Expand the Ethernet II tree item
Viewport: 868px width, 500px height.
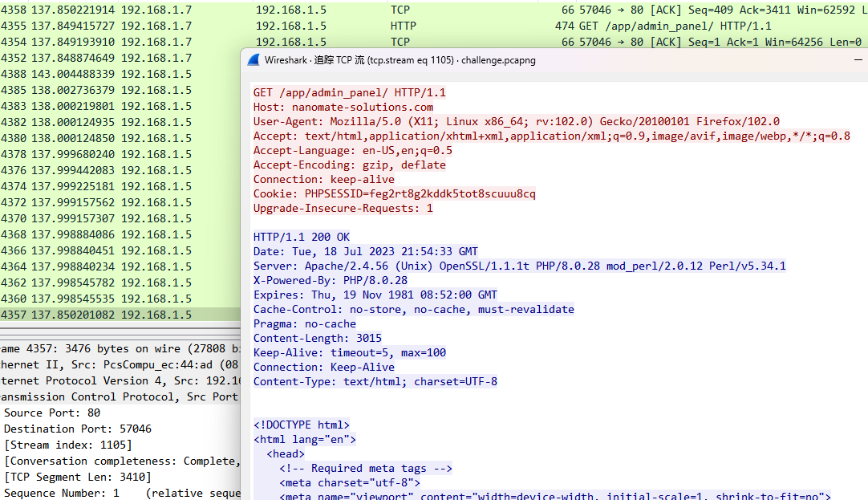[120, 365]
